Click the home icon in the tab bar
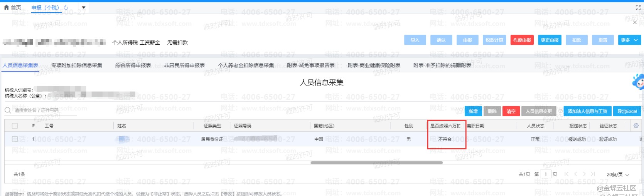Image resolution: width=644 pixels, height=196 pixels. point(7,7)
